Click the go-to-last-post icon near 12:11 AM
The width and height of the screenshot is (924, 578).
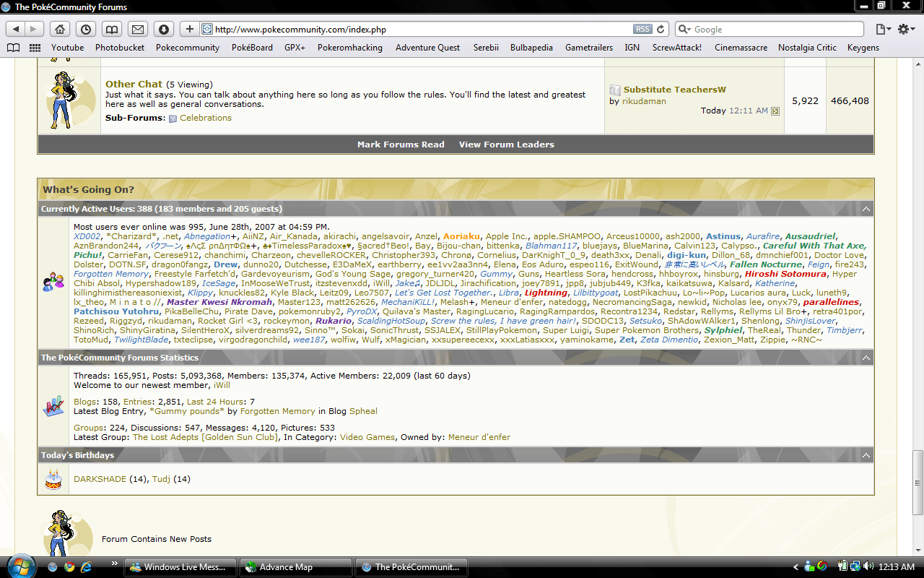775,111
